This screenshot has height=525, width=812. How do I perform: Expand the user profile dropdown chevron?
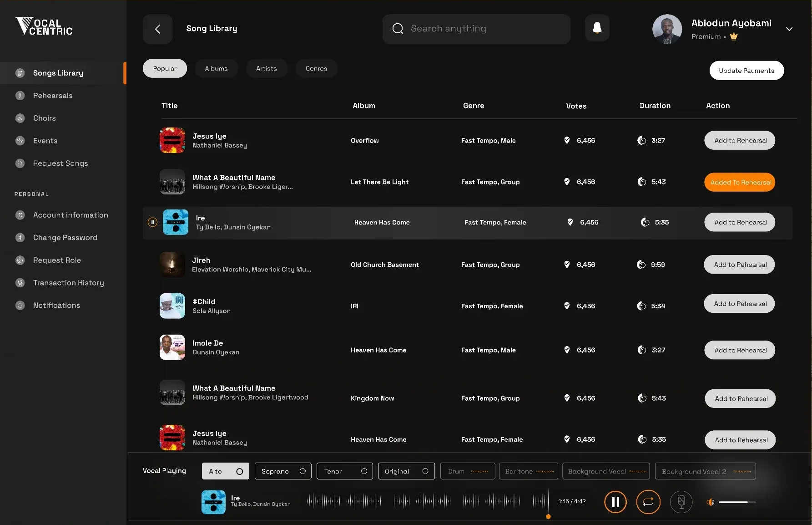pyautogui.click(x=789, y=29)
